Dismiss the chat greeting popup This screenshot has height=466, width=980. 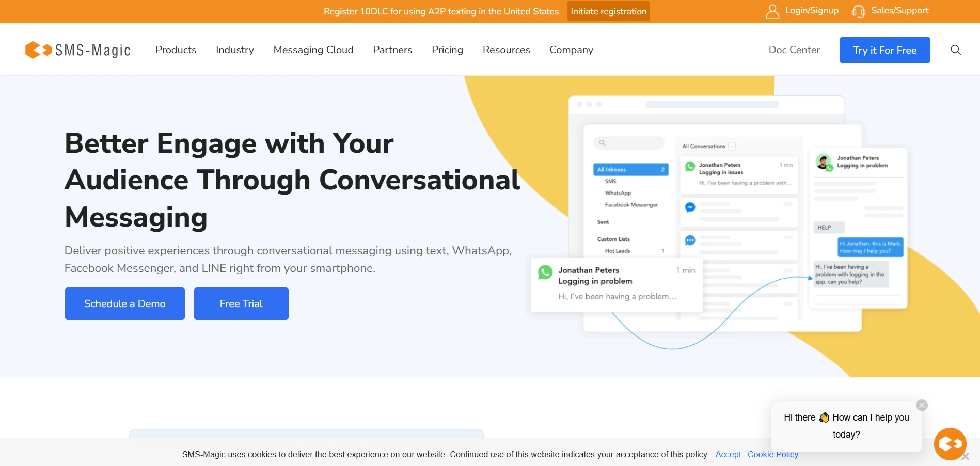pos(922,405)
